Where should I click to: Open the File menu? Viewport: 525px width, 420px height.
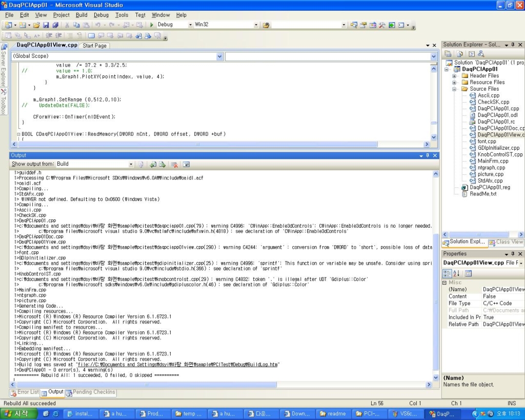(9, 15)
